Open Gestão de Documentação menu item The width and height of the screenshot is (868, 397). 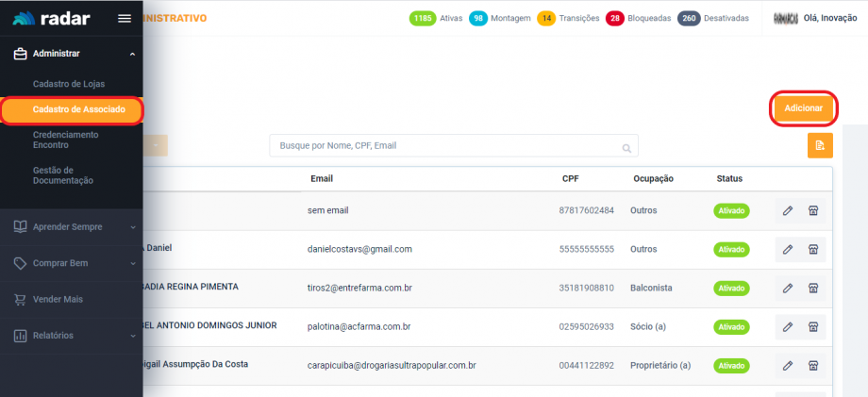pyautogui.click(x=63, y=175)
